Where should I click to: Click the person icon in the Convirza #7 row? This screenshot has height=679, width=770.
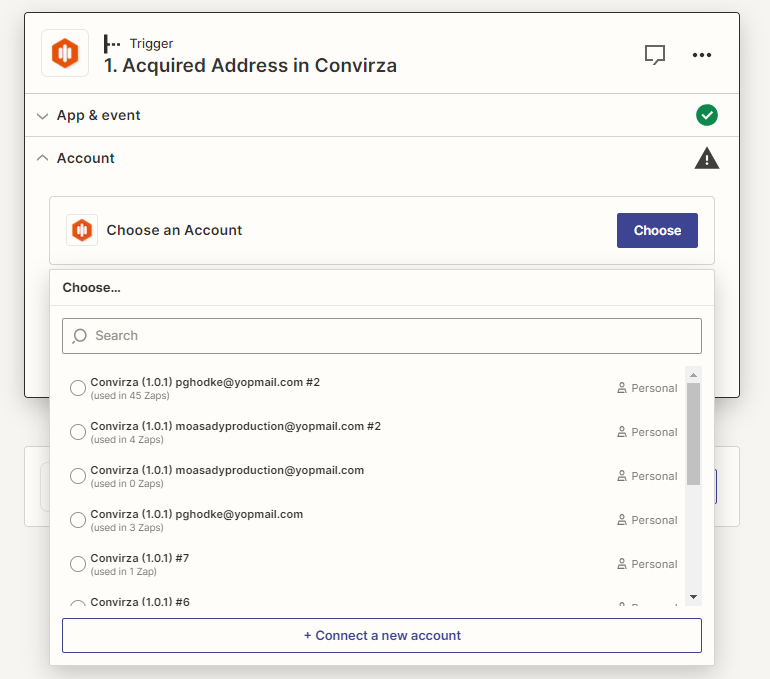coord(622,564)
